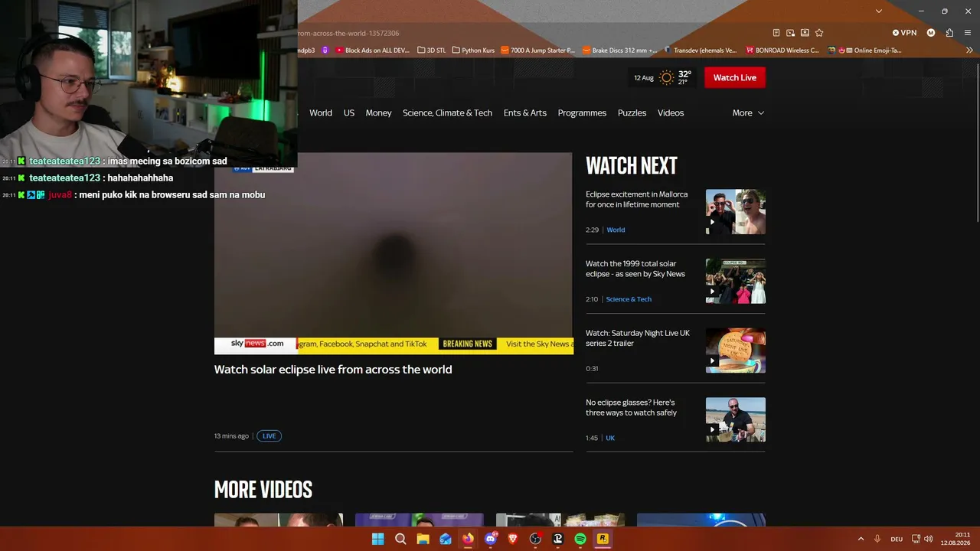Screen dimensions: 980x551
Task: Open Outlook from the taskbar
Action: pyautogui.click(x=446, y=539)
